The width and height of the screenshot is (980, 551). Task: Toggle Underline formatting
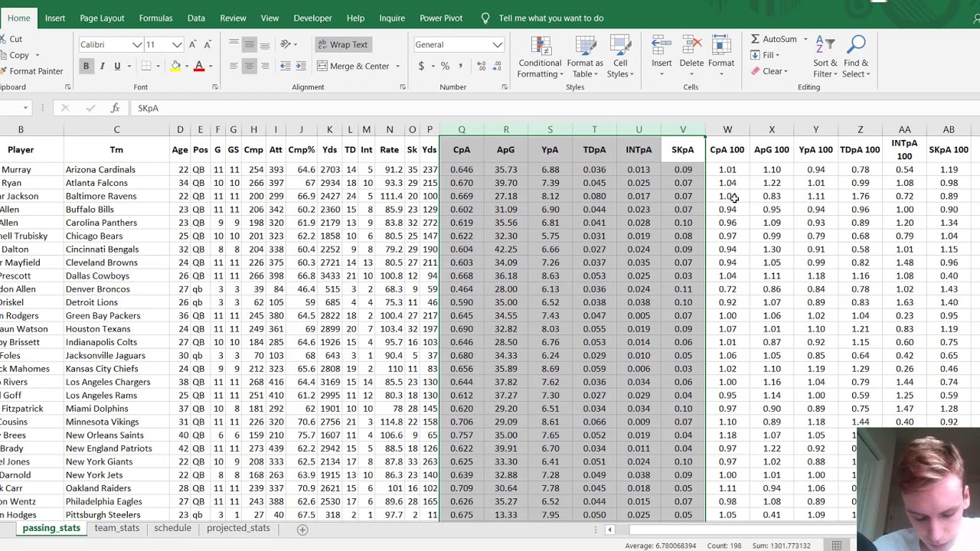tap(117, 67)
